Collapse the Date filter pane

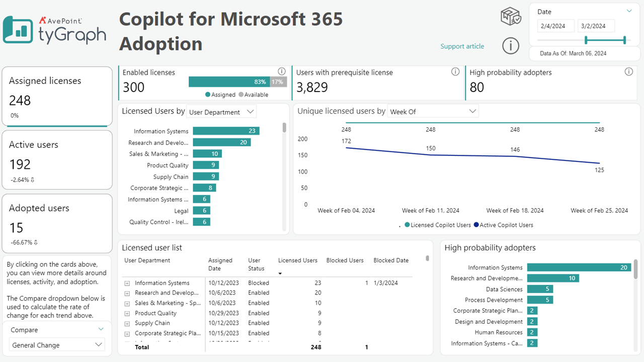629,11
